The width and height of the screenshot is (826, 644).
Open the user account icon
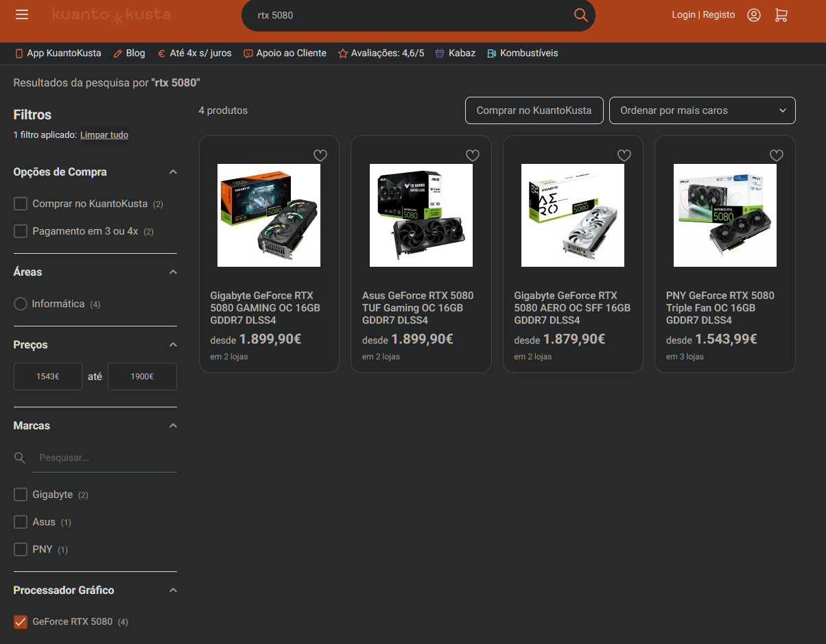pyautogui.click(x=754, y=15)
